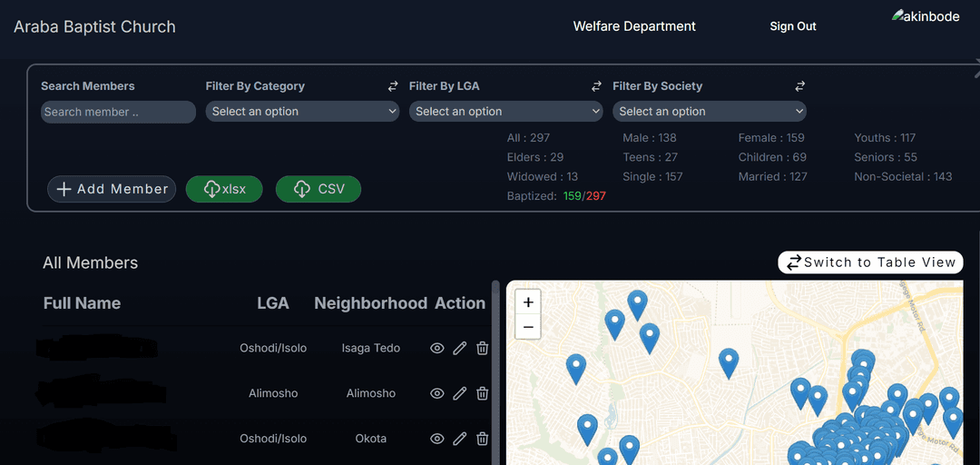Show member details in the Okota row
This screenshot has width=980, height=465.
(x=436, y=439)
